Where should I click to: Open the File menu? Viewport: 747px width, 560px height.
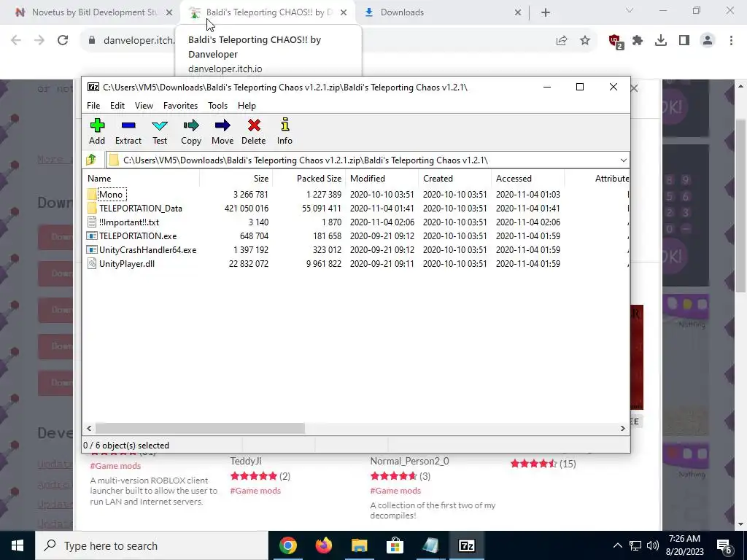(93, 106)
